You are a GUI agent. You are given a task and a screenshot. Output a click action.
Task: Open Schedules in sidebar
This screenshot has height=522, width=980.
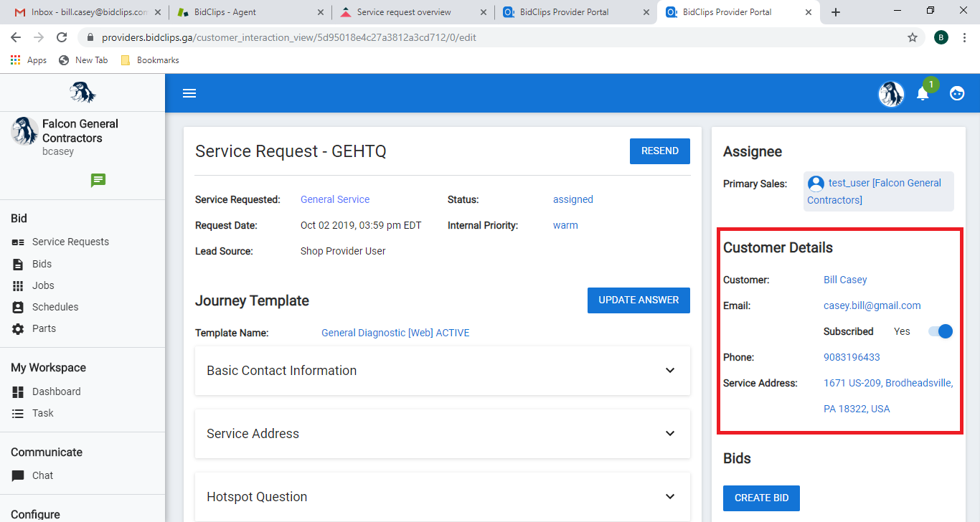[55, 307]
